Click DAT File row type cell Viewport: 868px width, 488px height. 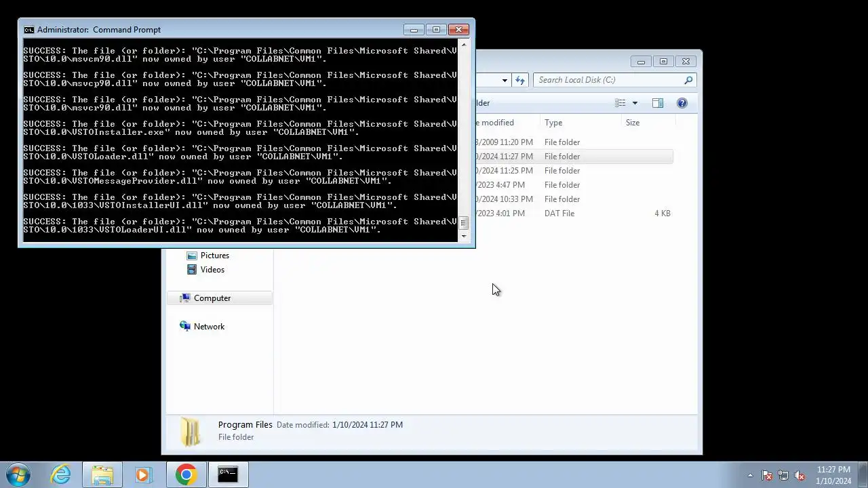(x=559, y=213)
